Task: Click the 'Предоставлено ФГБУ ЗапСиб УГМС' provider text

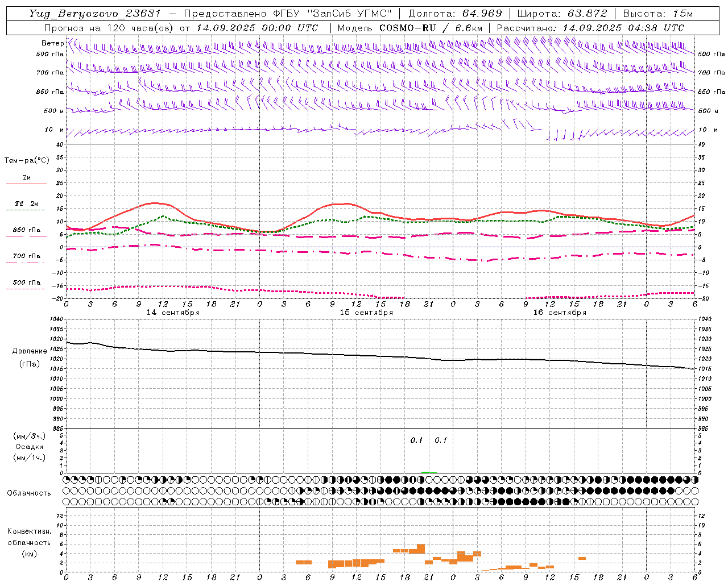Action: point(288,14)
